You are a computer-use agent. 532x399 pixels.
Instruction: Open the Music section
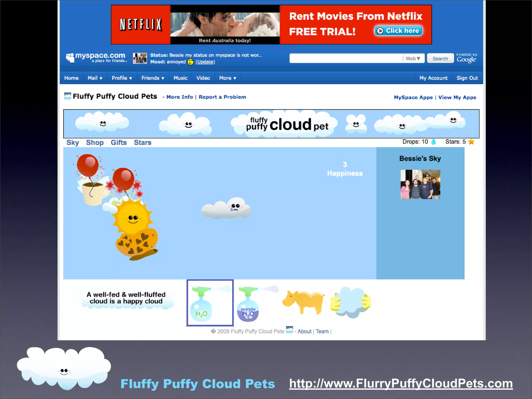pos(180,78)
